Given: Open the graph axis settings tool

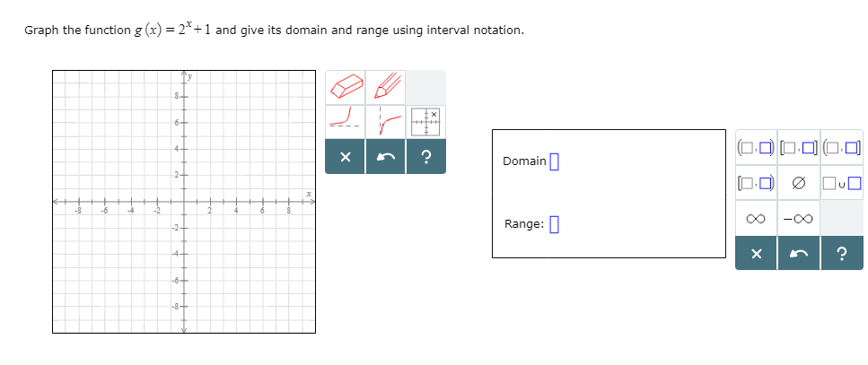Looking at the screenshot, I should point(426,121).
